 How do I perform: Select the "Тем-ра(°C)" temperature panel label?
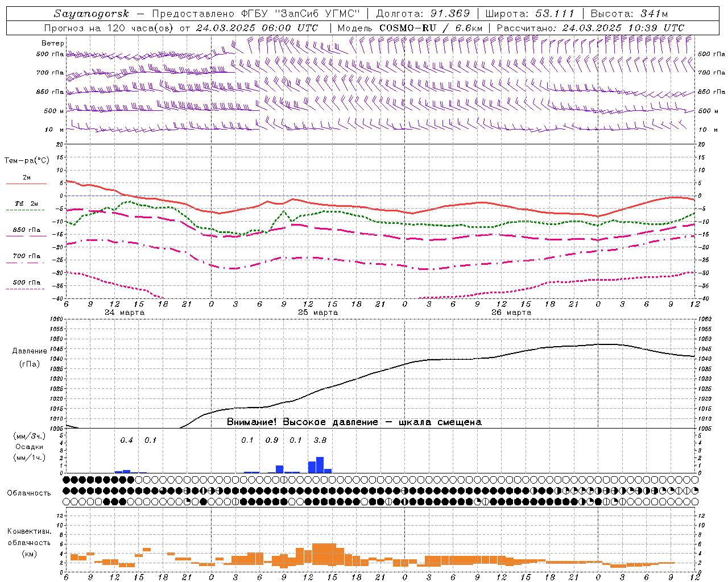coord(27,160)
